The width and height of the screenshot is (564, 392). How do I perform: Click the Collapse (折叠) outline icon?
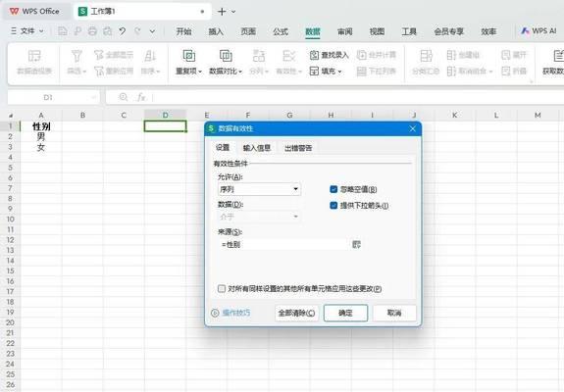[x=506, y=72]
